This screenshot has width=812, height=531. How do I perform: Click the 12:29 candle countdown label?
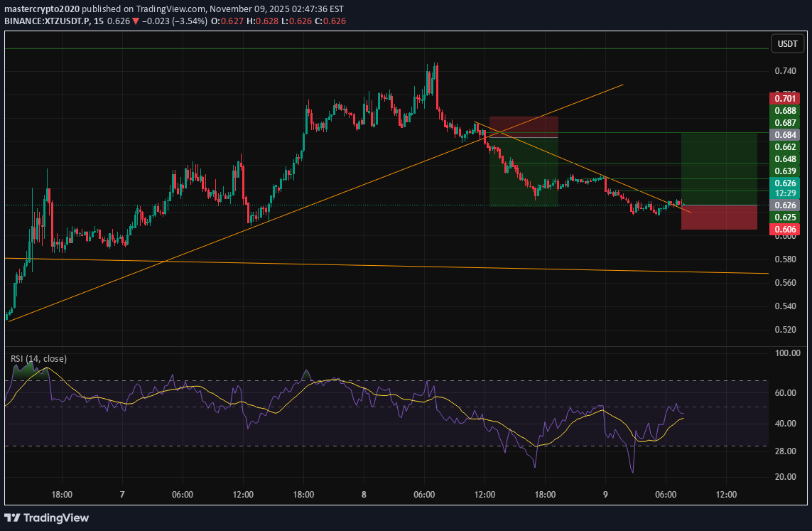(x=785, y=193)
